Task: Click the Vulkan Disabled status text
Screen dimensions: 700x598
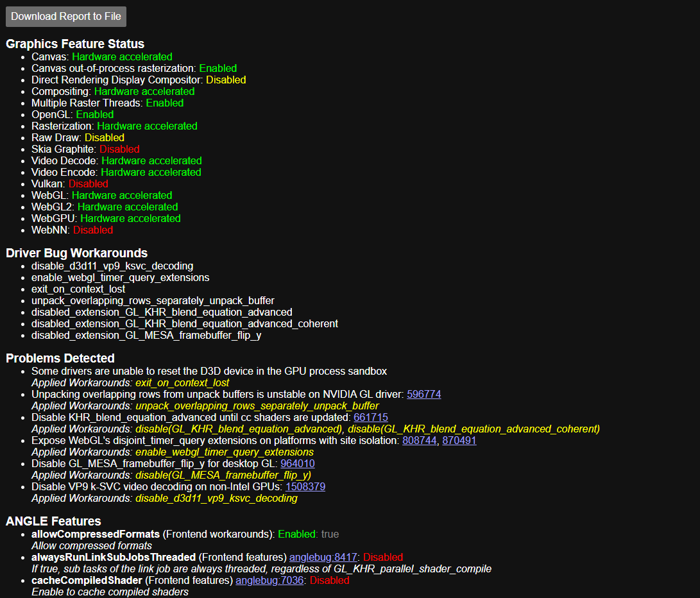Action: (x=88, y=184)
